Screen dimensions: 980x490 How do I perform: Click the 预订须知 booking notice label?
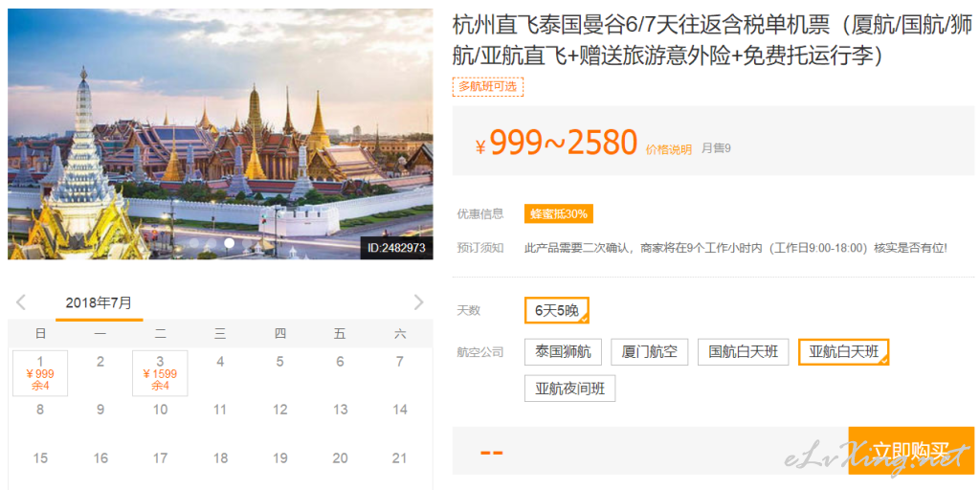click(480, 248)
